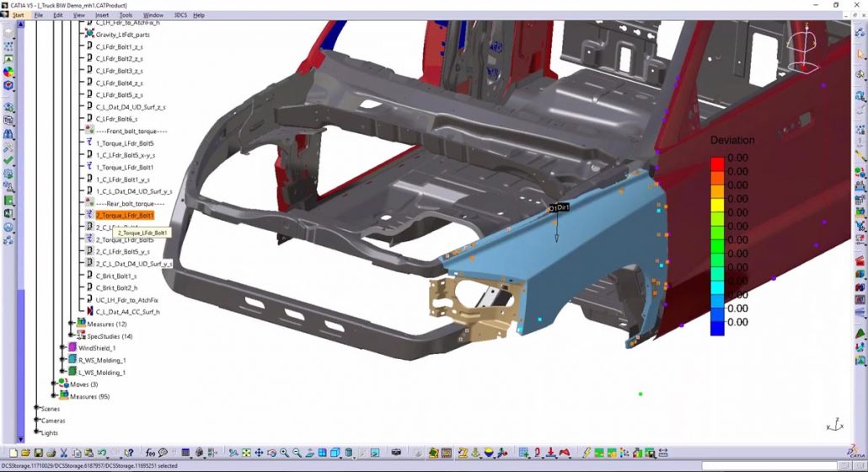Expand the Cameras tree node
Screen dimensions: 868x472
36,421
